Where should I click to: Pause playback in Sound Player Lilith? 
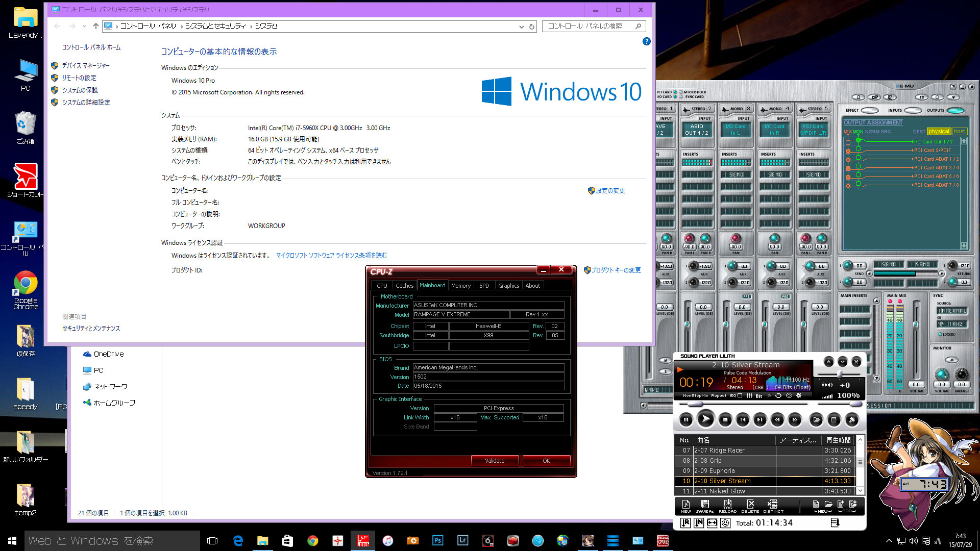coord(686,420)
